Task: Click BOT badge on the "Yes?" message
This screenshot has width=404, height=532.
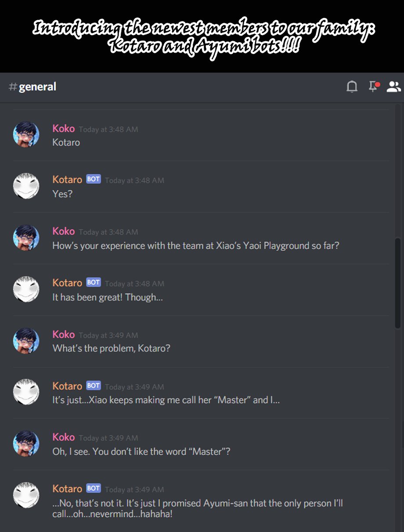Action: tap(94, 179)
